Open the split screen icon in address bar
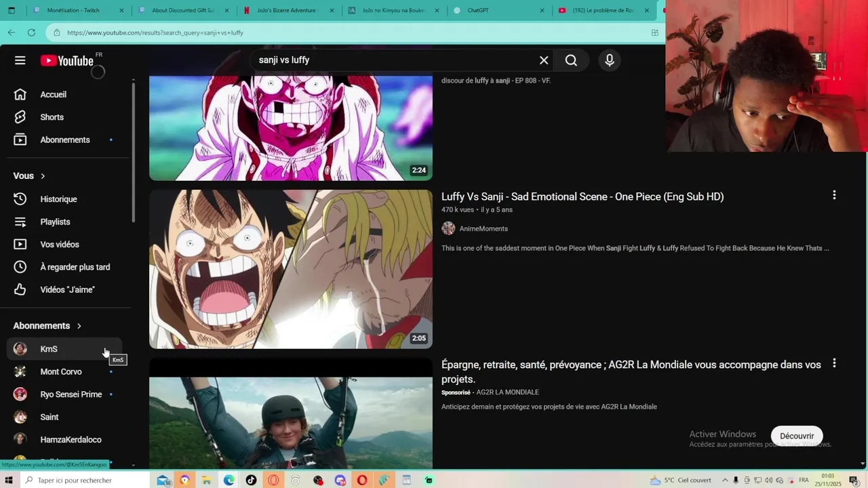This screenshot has height=488, width=868. (x=655, y=33)
